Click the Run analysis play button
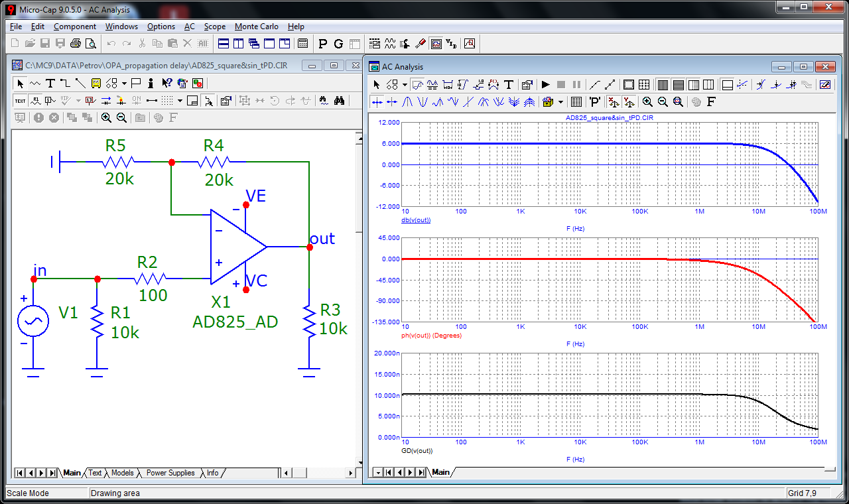 point(546,85)
